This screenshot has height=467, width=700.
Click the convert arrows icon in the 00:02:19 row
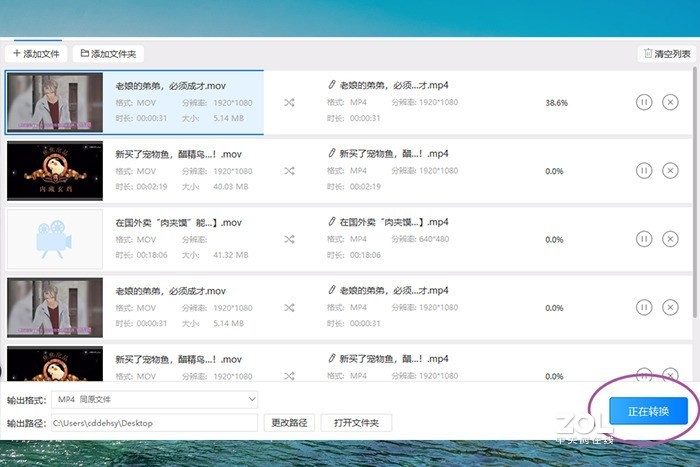(x=289, y=171)
